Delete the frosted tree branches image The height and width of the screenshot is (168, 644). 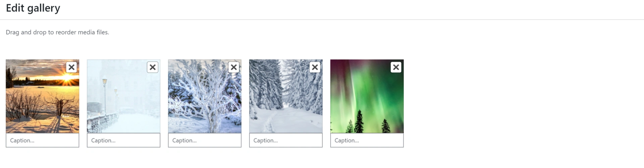coord(234,67)
